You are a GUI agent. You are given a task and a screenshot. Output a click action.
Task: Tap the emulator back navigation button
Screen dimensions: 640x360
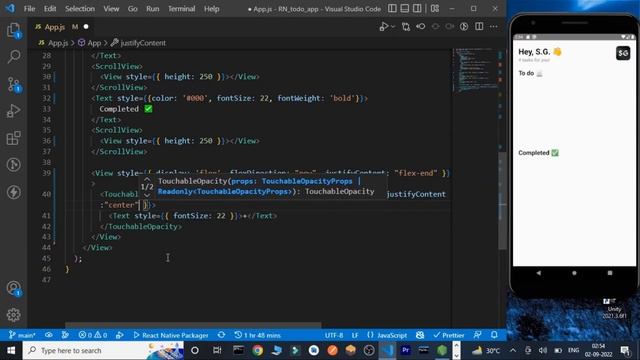point(539,273)
